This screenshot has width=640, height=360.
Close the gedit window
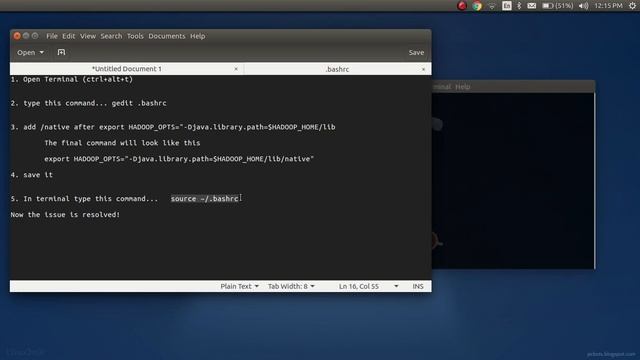pos(17,36)
